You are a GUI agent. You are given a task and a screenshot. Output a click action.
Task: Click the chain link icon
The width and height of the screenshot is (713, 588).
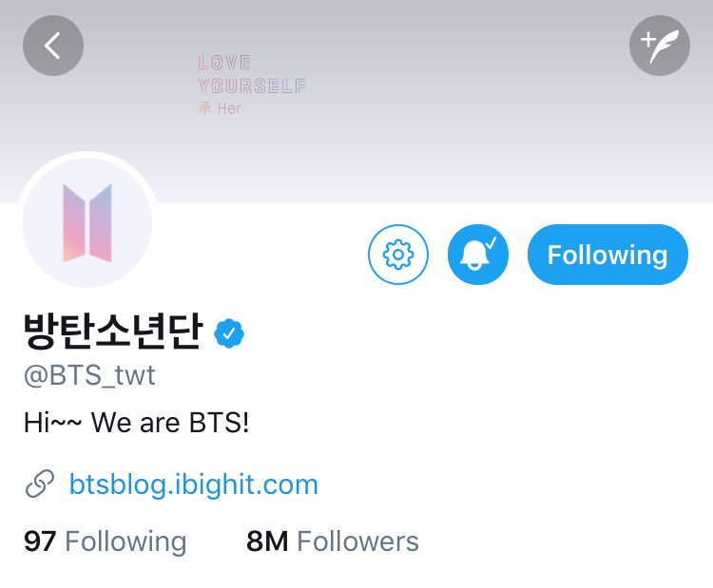(40, 484)
